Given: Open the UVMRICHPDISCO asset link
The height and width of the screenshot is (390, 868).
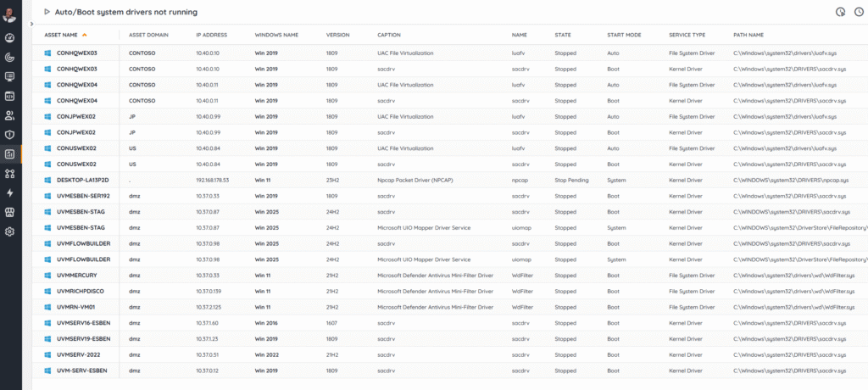Looking at the screenshot, I should click(81, 291).
